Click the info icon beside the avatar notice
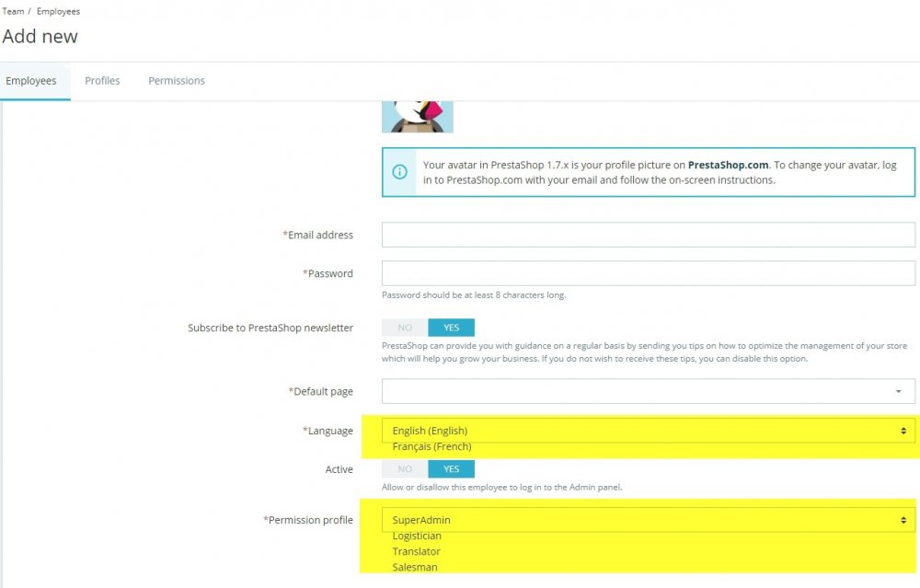This screenshot has height=588, width=920. [400, 172]
